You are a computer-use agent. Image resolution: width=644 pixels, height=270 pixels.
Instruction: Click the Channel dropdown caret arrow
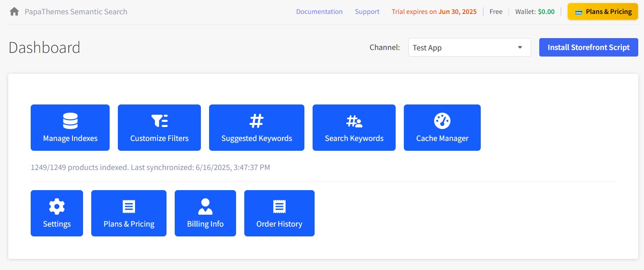(x=520, y=48)
